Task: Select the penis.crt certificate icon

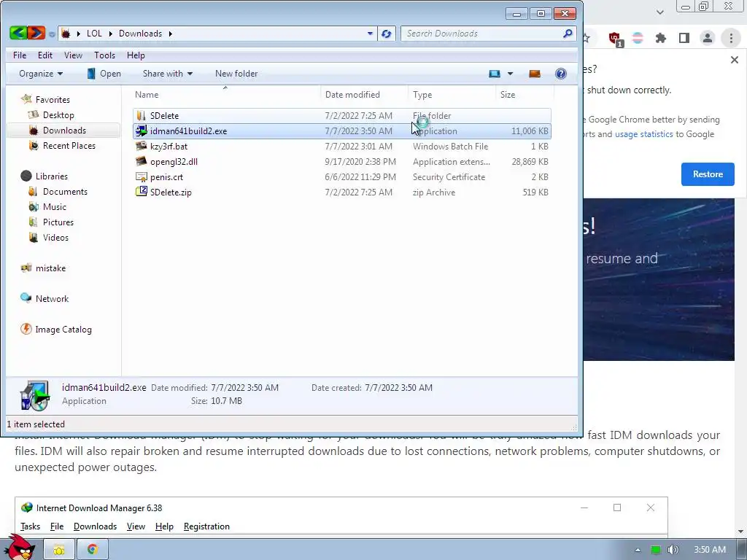Action: click(141, 176)
